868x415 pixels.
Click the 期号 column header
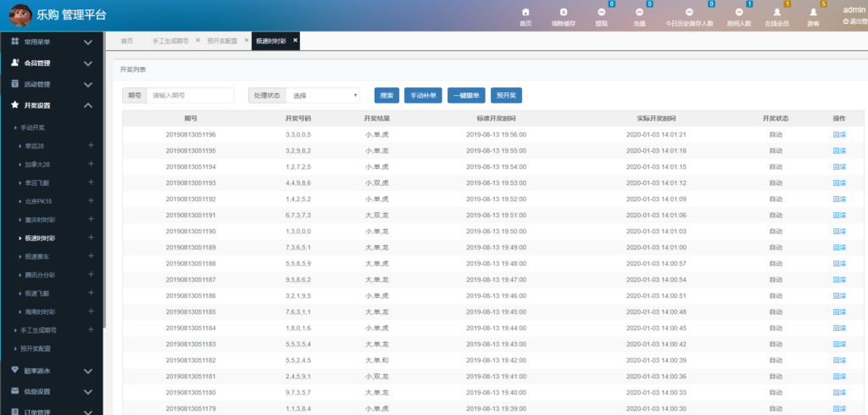tap(191, 119)
